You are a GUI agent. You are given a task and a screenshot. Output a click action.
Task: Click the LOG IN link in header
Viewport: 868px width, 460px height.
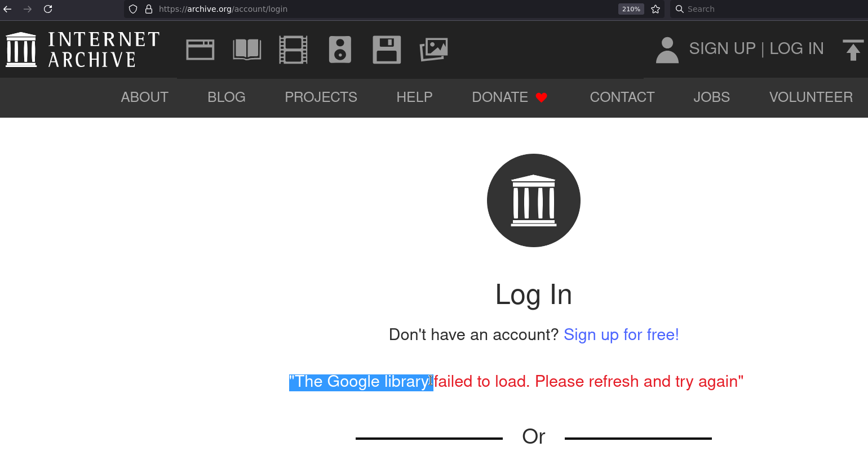click(796, 48)
